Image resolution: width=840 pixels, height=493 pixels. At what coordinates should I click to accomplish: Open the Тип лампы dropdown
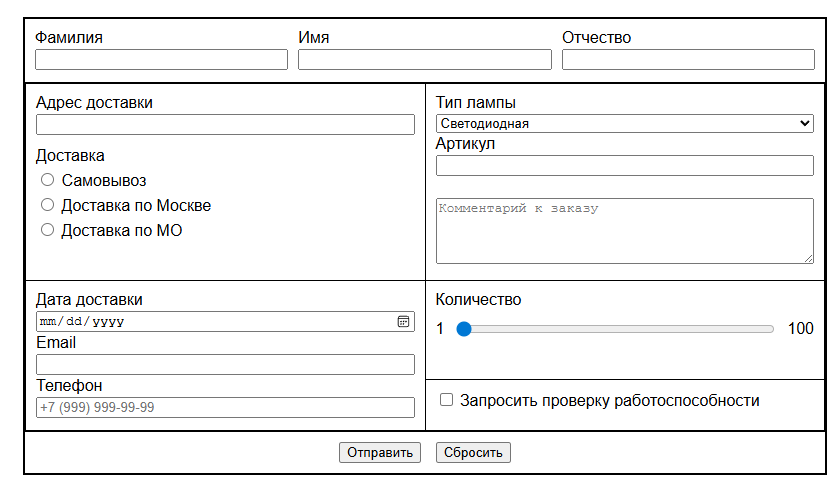pos(624,123)
